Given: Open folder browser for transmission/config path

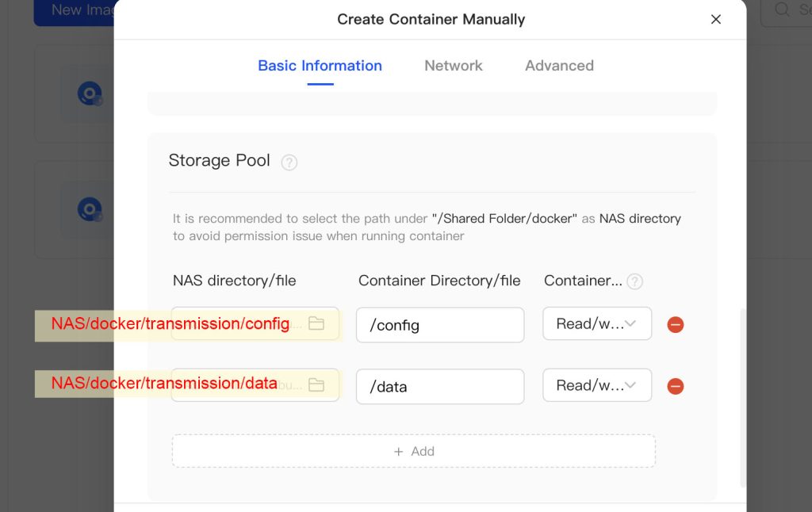Looking at the screenshot, I should click(316, 324).
